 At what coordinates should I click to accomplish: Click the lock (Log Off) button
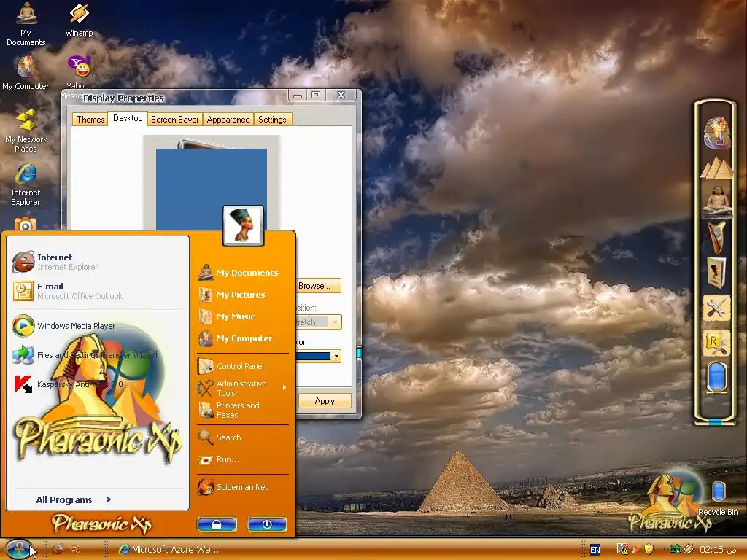[217, 524]
